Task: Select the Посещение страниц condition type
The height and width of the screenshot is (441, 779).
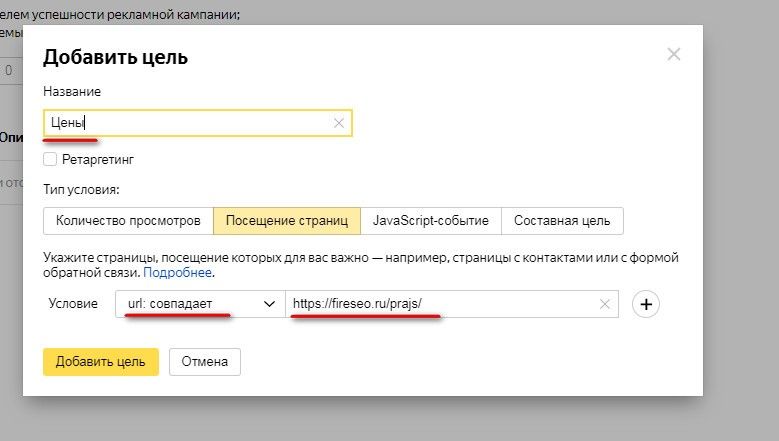Action: point(286,220)
